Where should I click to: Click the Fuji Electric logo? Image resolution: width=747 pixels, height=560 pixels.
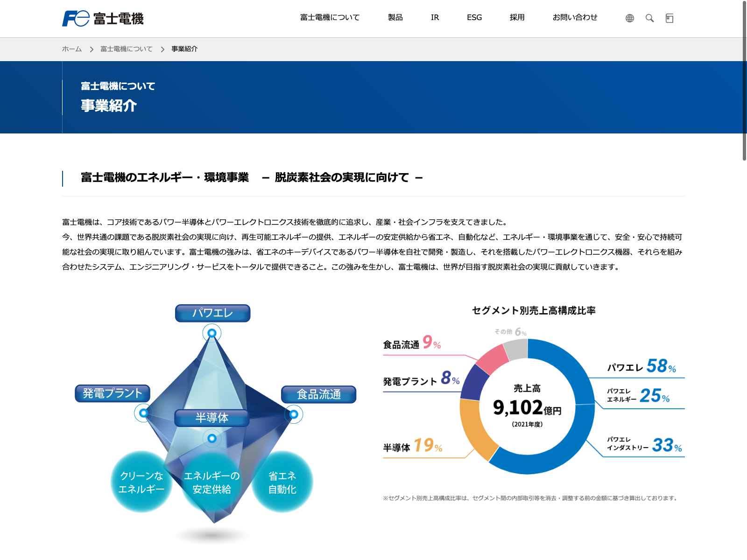[x=103, y=19]
